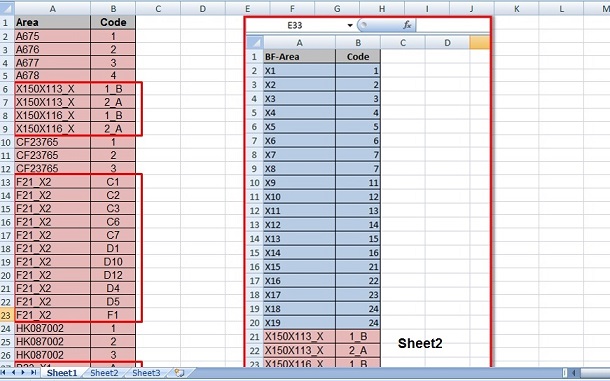Click horizontal scrollbar left arrow
Image resolution: width=610 pixels, height=381 pixels.
(574, 373)
